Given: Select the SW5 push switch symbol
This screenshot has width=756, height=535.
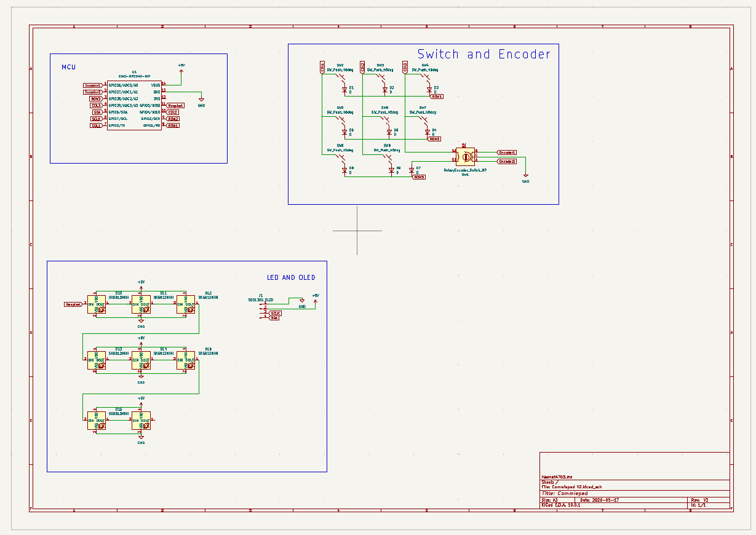Looking at the screenshot, I should point(340,121).
